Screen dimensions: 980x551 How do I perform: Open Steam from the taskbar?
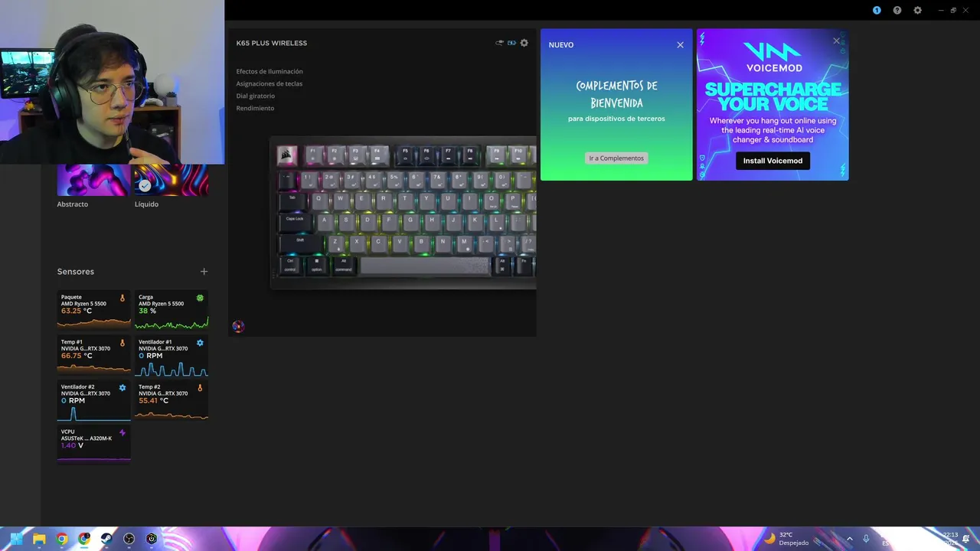tap(106, 539)
